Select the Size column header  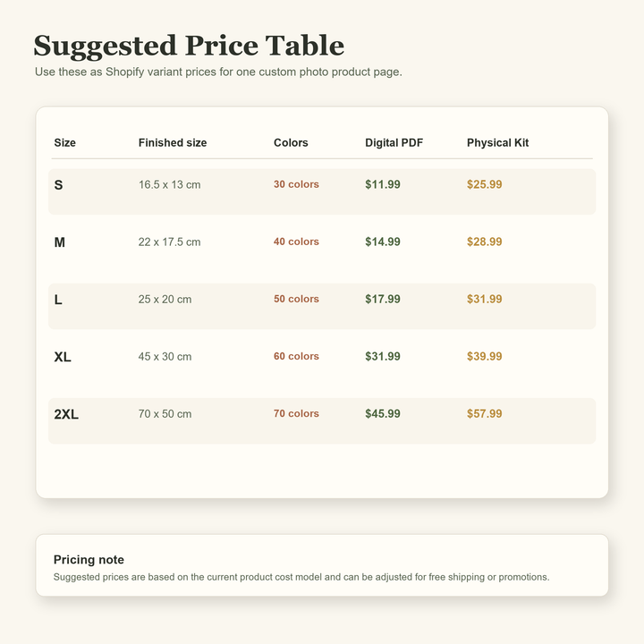(x=65, y=142)
